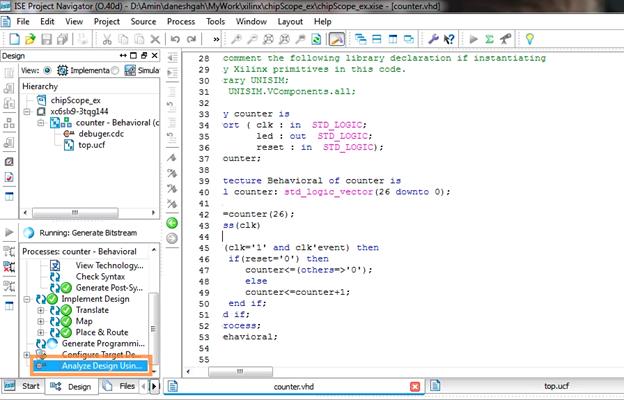Click the Open file folder icon
This screenshot has height=400, width=624.
[30, 39]
